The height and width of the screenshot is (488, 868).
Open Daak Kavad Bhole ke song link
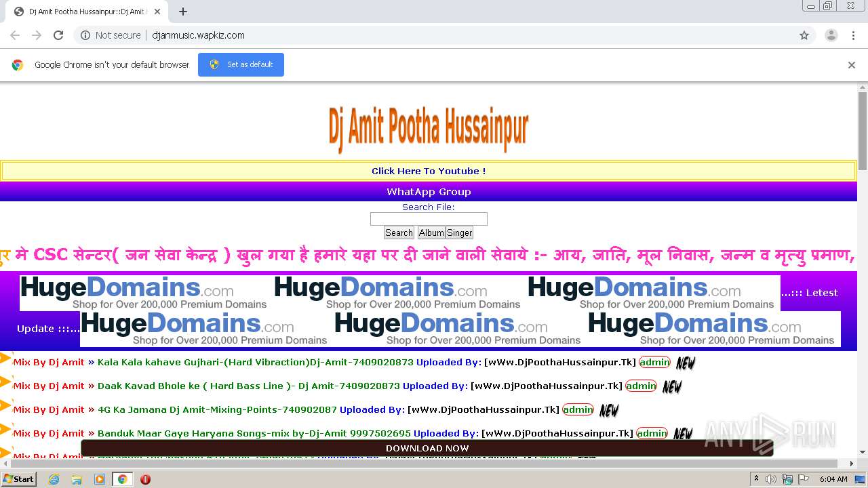point(249,386)
